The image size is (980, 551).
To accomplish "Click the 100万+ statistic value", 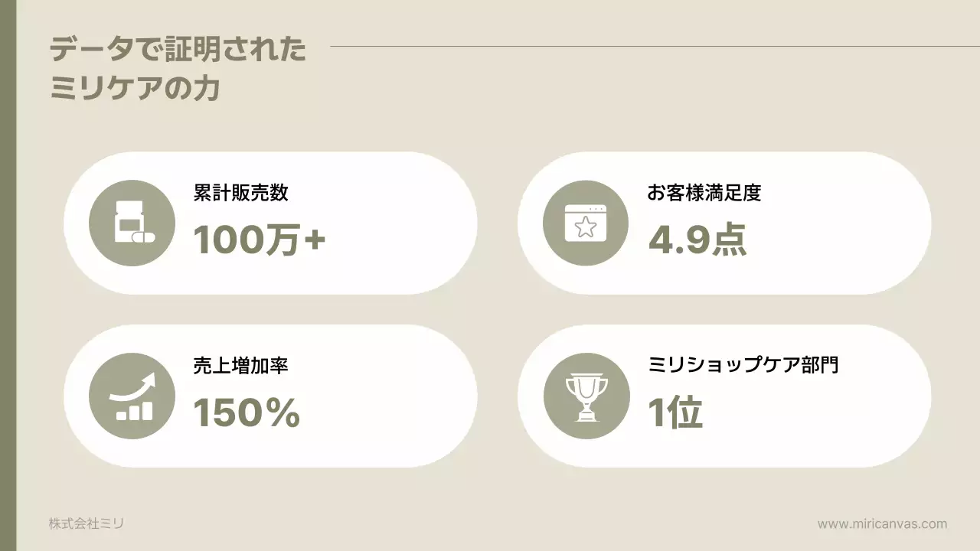I will 259,240.
